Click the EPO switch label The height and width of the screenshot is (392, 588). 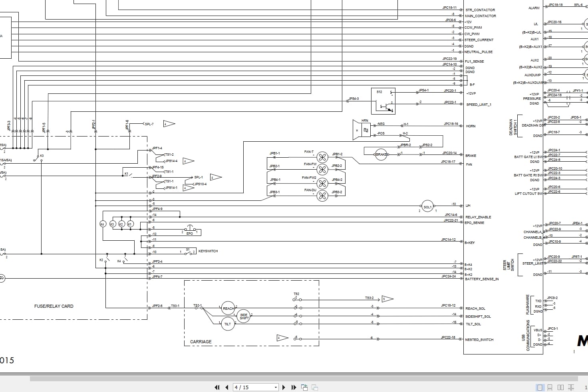(190, 234)
